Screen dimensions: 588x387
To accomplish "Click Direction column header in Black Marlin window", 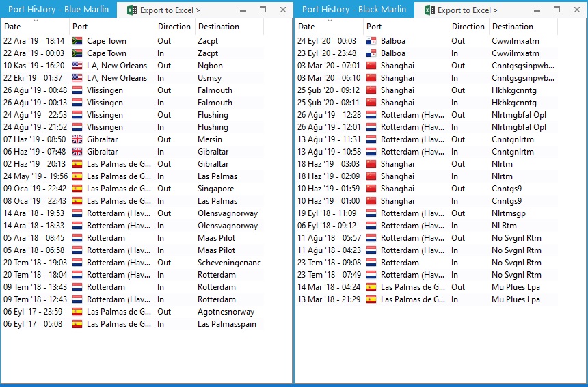I will [x=468, y=27].
